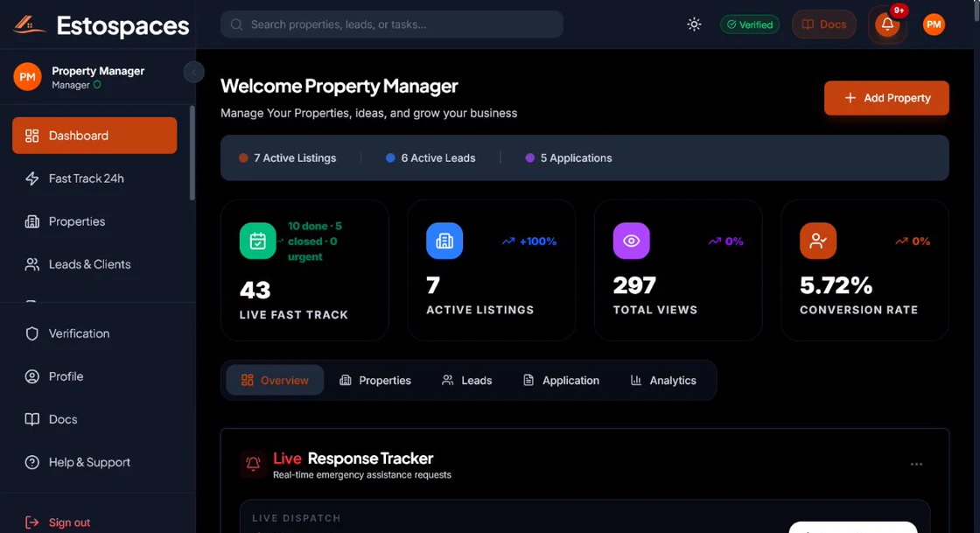Click the Leads & Clients people icon
Viewport: 980px width, 533px height.
coord(31,264)
